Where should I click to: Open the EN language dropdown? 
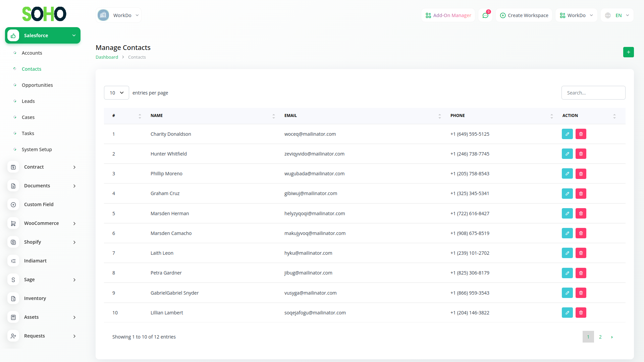tap(618, 15)
